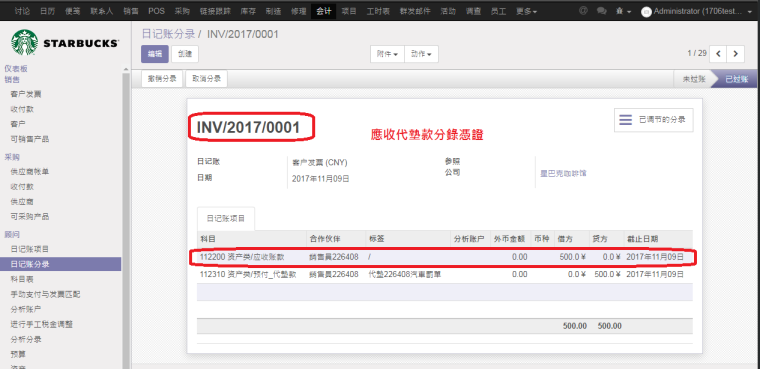Select the 日记账项目 tab
Image resolution: width=760 pixels, height=369 pixels.
pyautogui.click(x=226, y=219)
